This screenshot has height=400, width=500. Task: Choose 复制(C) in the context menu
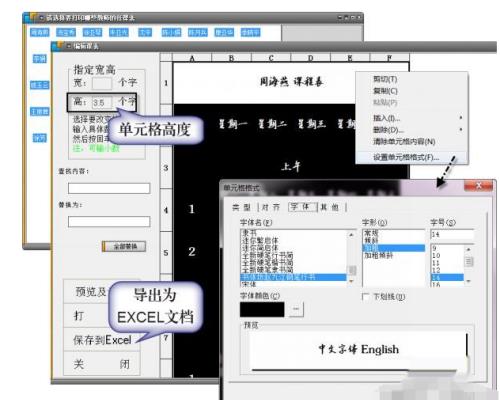click(x=385, y=91)
